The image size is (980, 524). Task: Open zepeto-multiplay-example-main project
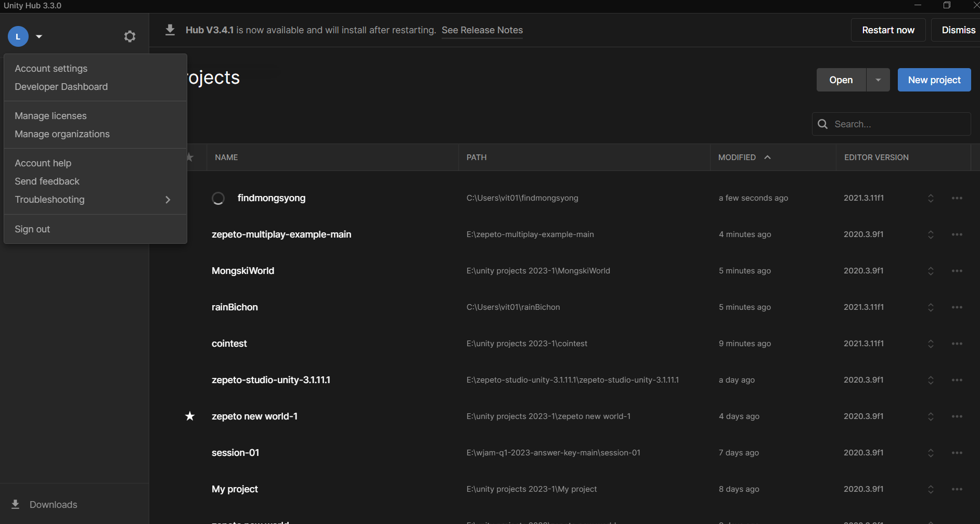(x=281, y=234)
